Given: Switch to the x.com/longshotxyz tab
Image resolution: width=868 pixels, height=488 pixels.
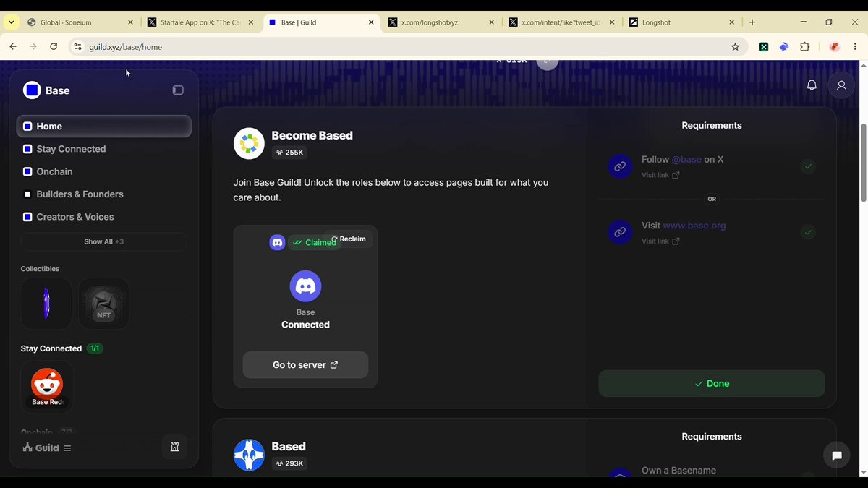Looking at the screenshot, I should point(441,22).
